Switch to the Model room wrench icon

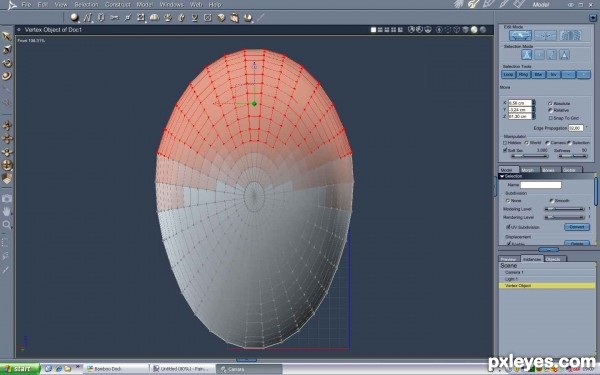(x=474, y=4)
